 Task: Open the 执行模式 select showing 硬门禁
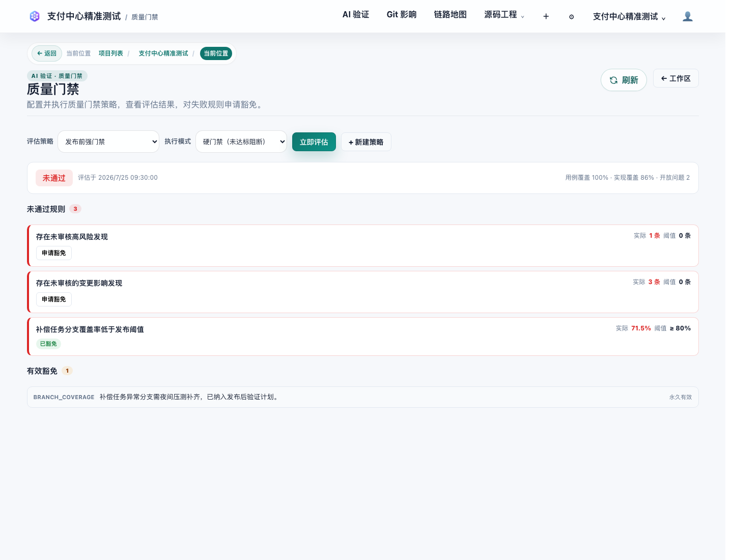pos(241,142)
